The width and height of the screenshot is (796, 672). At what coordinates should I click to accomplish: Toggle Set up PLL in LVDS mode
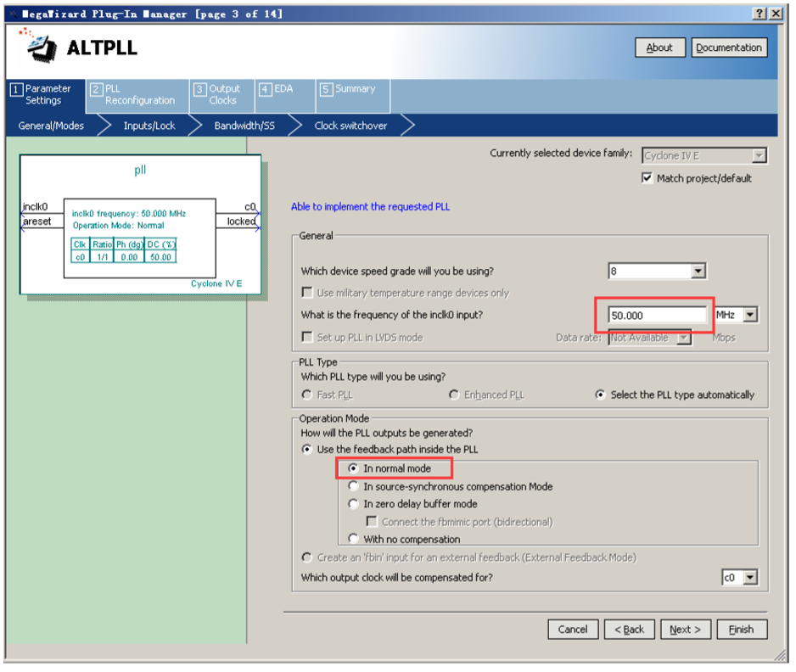point(306,338)
